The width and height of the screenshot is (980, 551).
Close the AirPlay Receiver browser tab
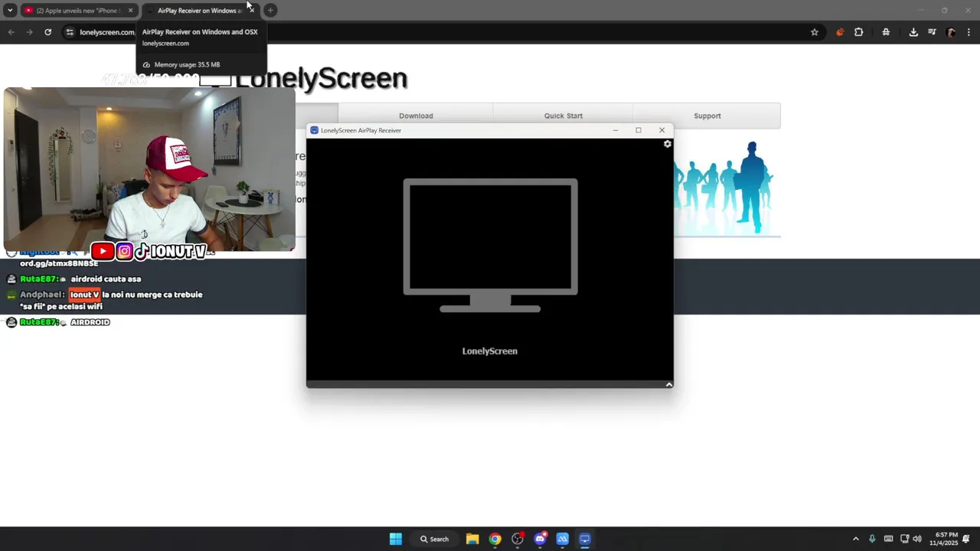[251, 11]
